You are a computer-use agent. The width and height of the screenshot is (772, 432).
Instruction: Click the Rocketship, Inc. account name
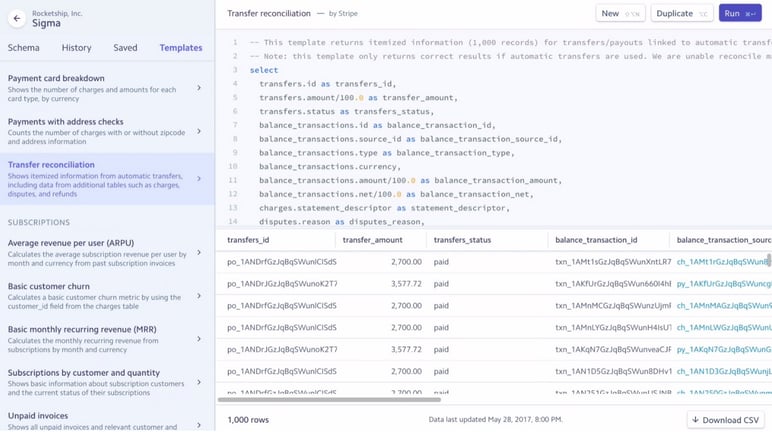click(57, 13)
